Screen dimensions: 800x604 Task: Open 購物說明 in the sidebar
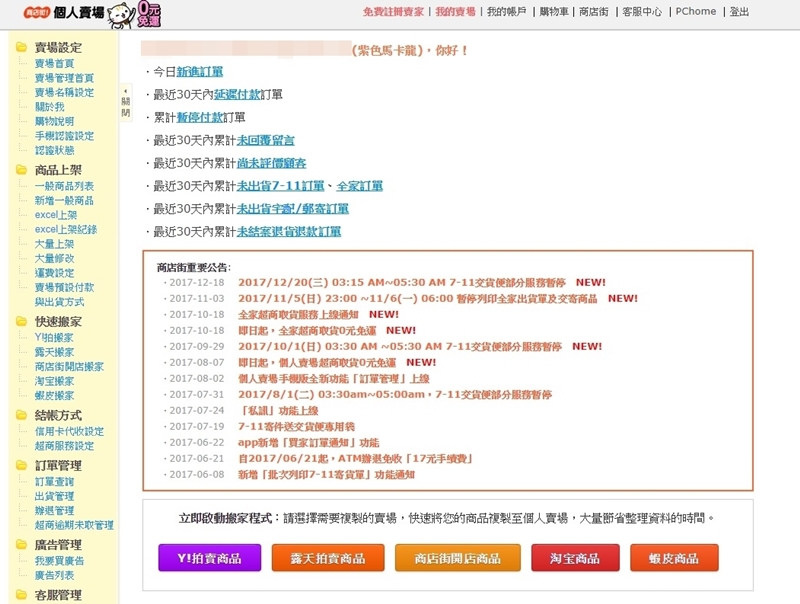[x=54, y=121]
